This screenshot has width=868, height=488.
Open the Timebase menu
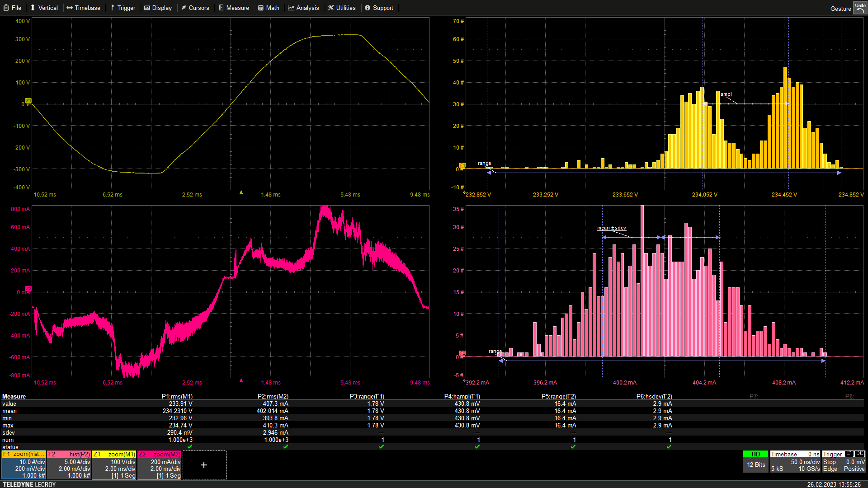pyautogui.click(x=83, y=8)
